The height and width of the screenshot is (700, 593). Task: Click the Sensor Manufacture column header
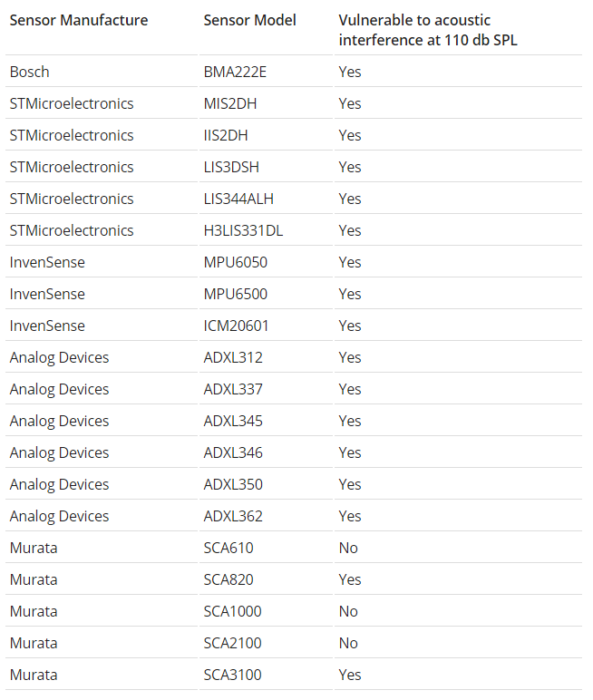[x=79, y=21]
